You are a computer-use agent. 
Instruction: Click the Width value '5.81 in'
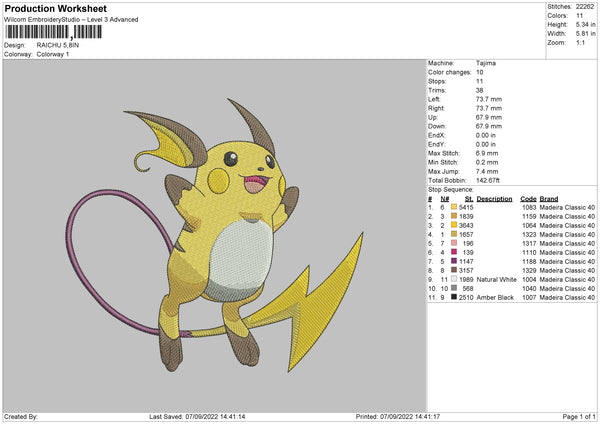click(x=585, y=34)
